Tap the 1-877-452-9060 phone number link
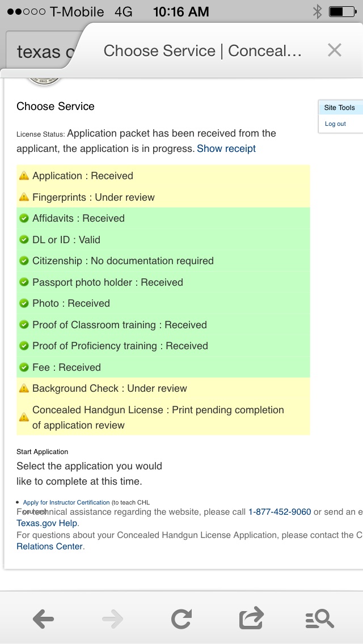 [280, 512]
